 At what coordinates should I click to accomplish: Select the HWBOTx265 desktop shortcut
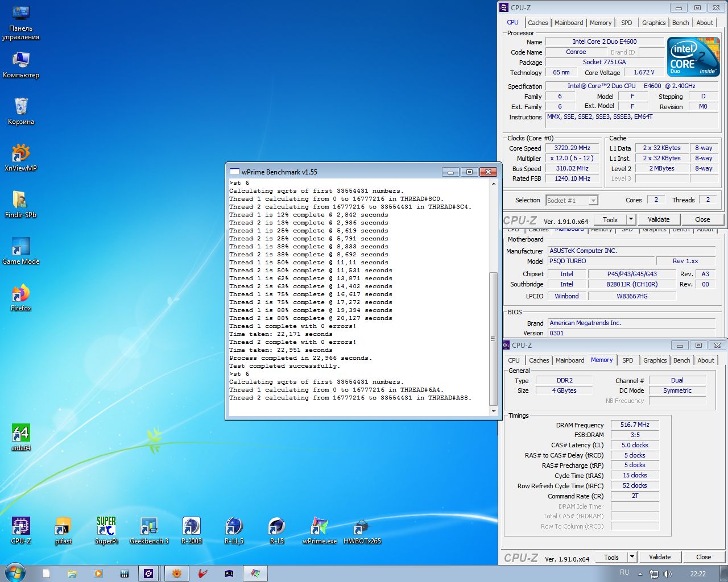(x=362, y=531)
